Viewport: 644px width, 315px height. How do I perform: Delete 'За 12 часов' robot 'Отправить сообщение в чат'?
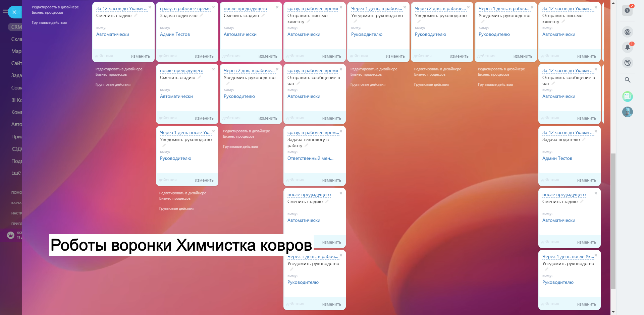tap(596, 69)
